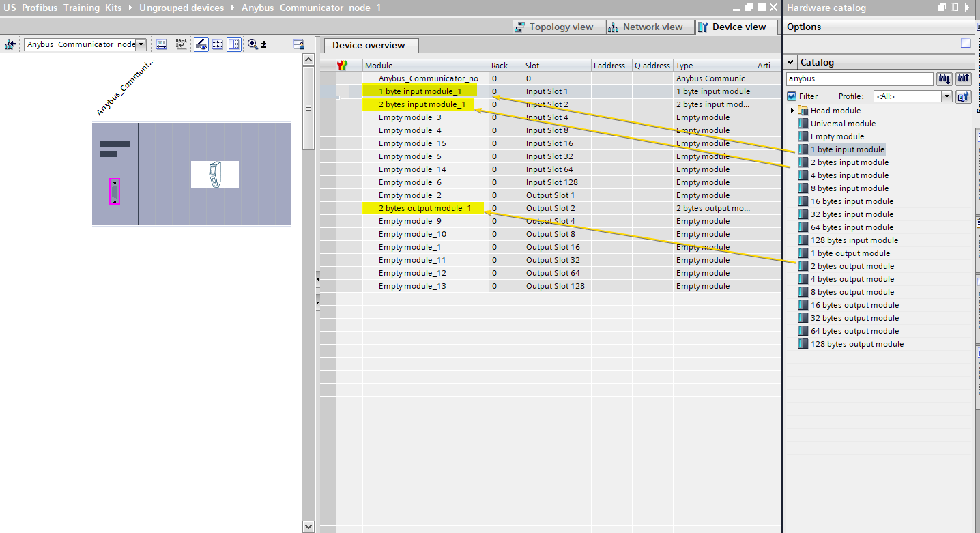
Task: Click the Rack column header
Action: coord(506,66)
